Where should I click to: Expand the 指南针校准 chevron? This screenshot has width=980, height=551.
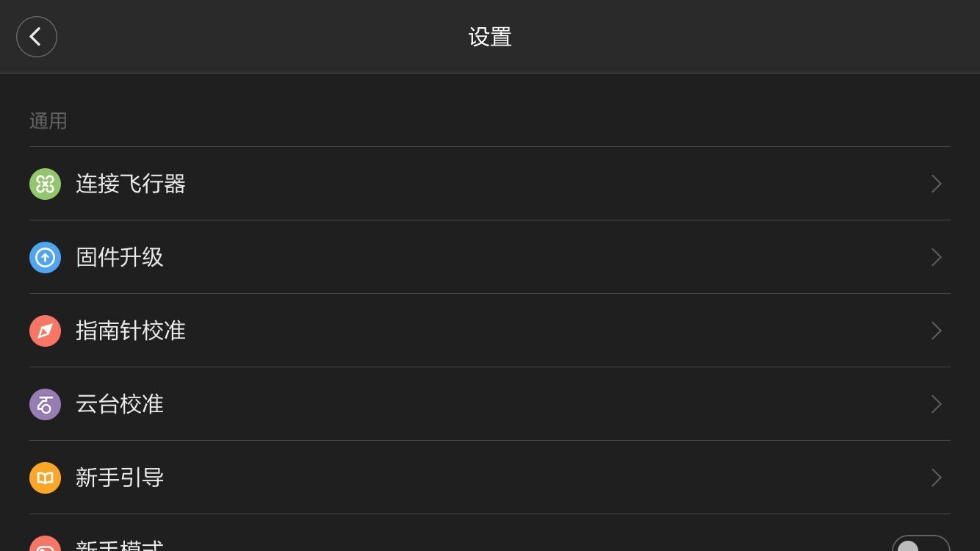click(936, 331)
